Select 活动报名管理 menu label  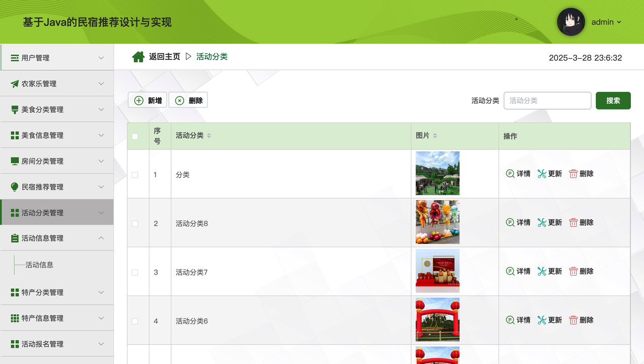click(x=42, y=344)
